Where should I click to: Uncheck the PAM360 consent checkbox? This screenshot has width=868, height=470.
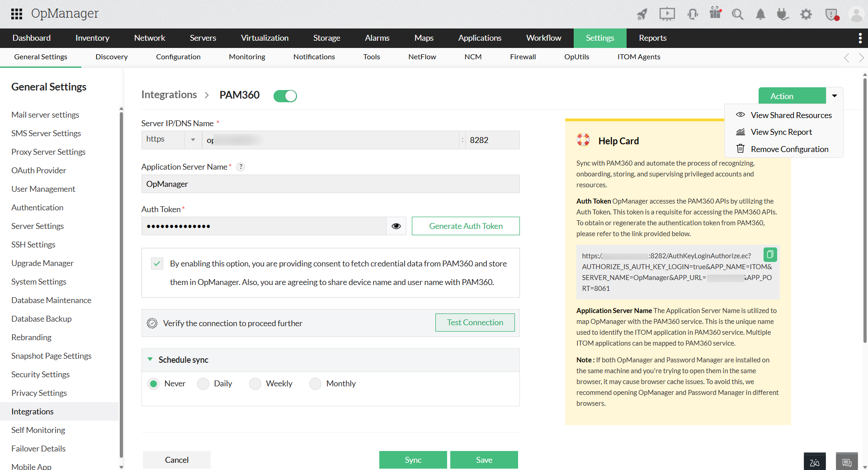157,263
